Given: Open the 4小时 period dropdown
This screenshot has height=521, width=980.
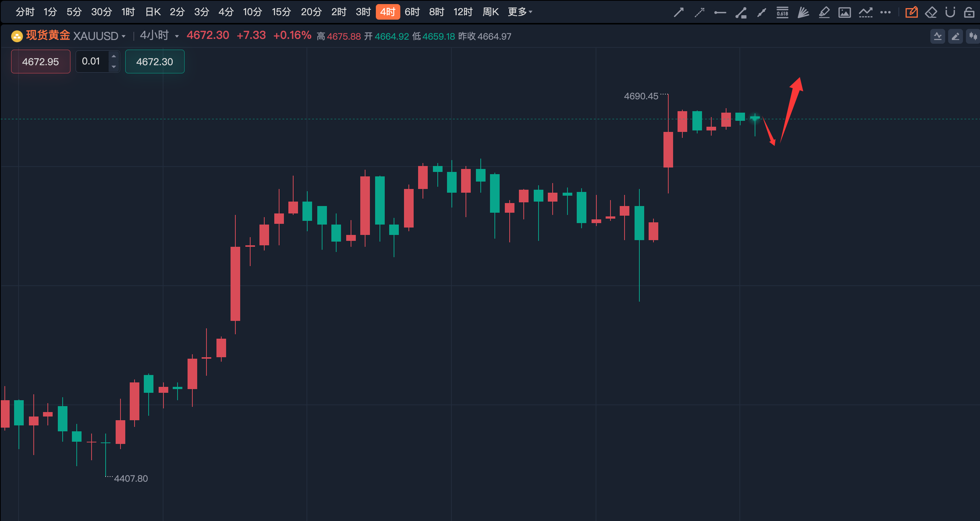Looking at the screenshot, I should 159,36.
